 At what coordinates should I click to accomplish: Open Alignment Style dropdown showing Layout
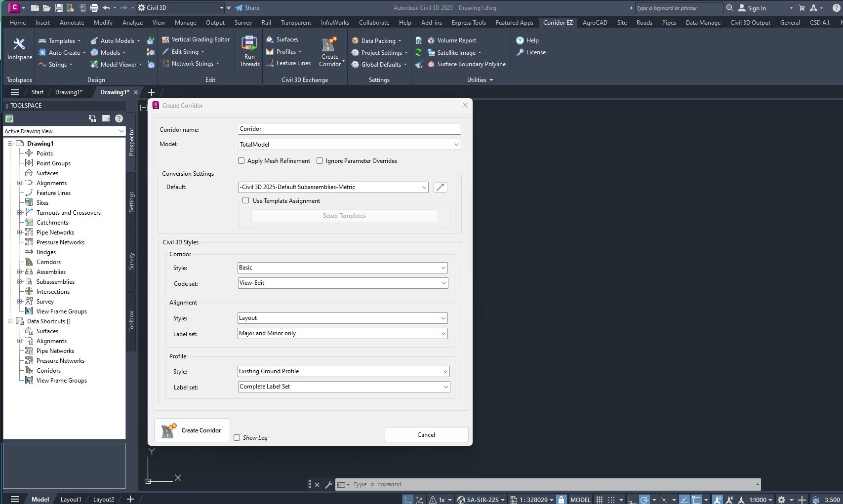tap(343, 318)
